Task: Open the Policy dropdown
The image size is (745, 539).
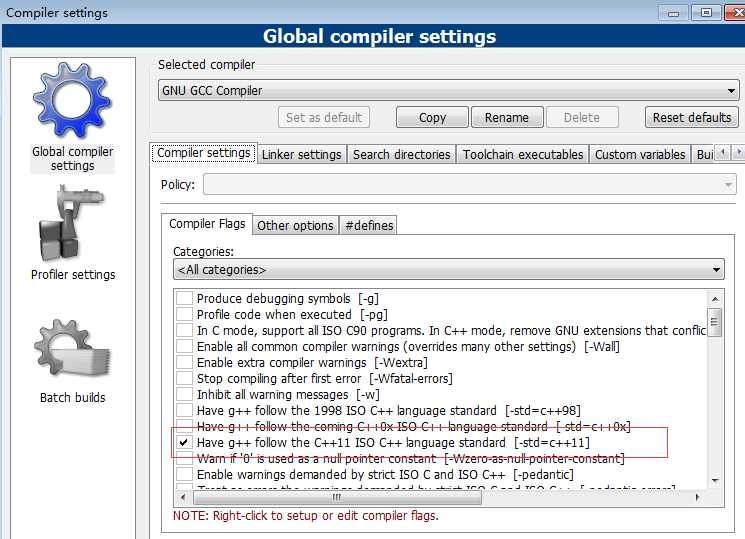Action: pyautogui.click(x=470, y=184)
